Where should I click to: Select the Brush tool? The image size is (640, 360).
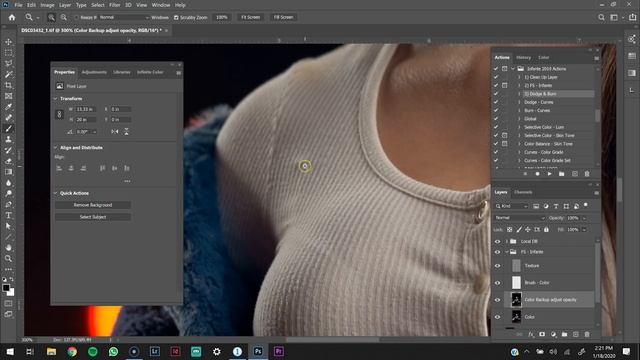(8, 129)
